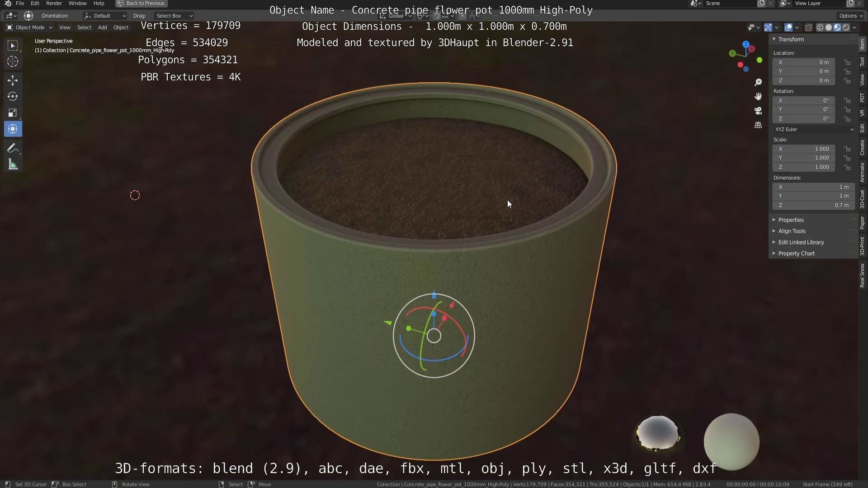Click the zoom viewport magnifier icon
Viewport: 868px width, 488px height.
point(758,82)
